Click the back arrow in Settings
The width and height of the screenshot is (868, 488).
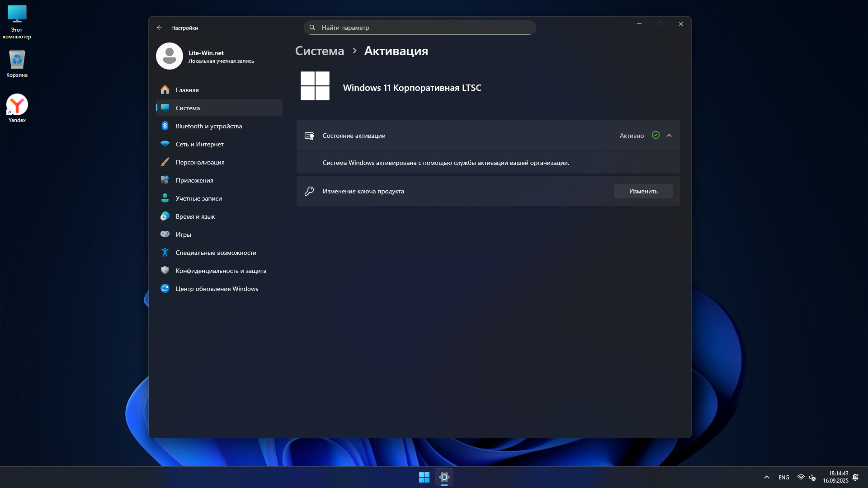[160, 28]
